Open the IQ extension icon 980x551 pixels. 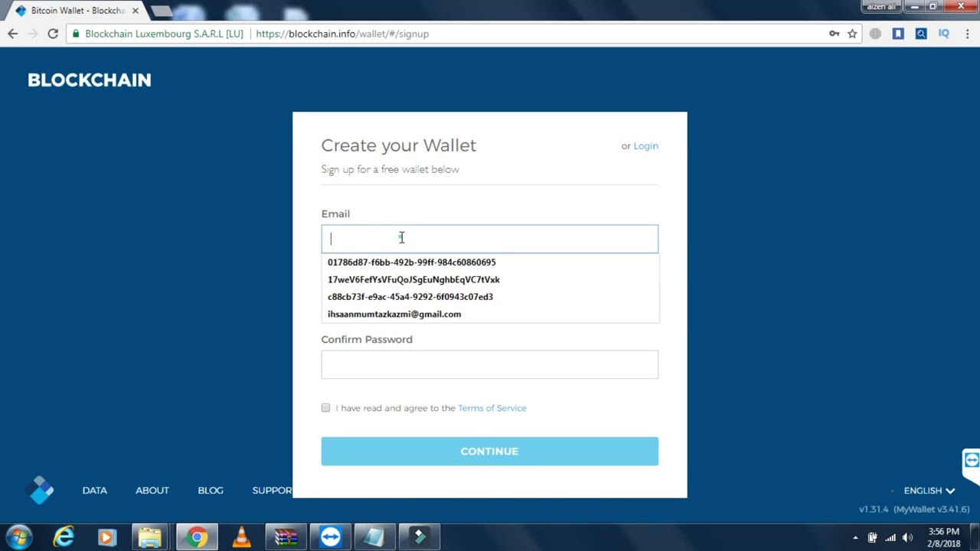click(944, 34)
